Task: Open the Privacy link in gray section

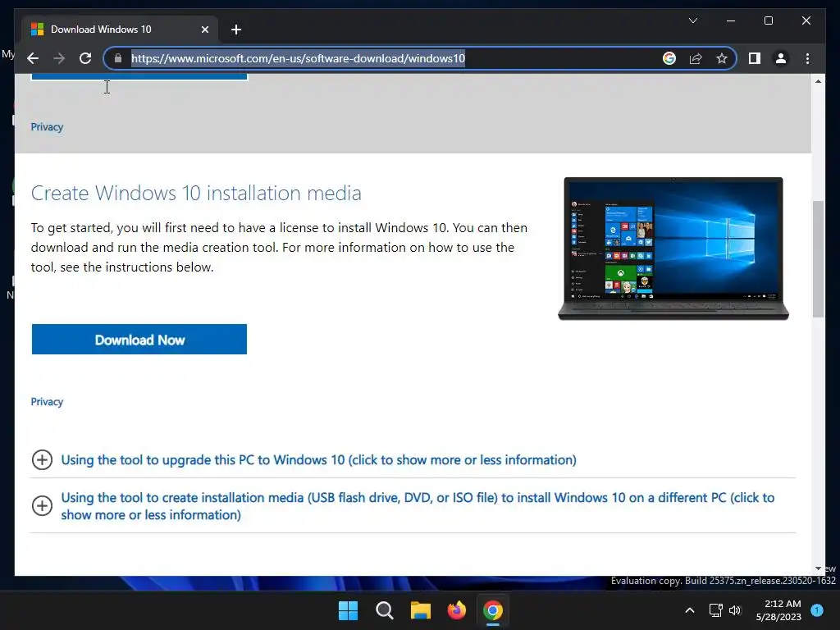Action: coord(47,127)
